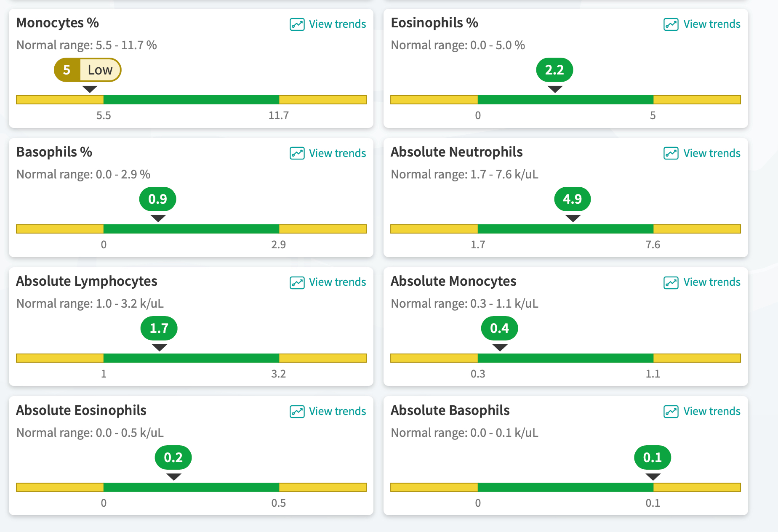Open View trends link for Monocytes %
Viewport: 778px width, 532px height.
[337, 24]
